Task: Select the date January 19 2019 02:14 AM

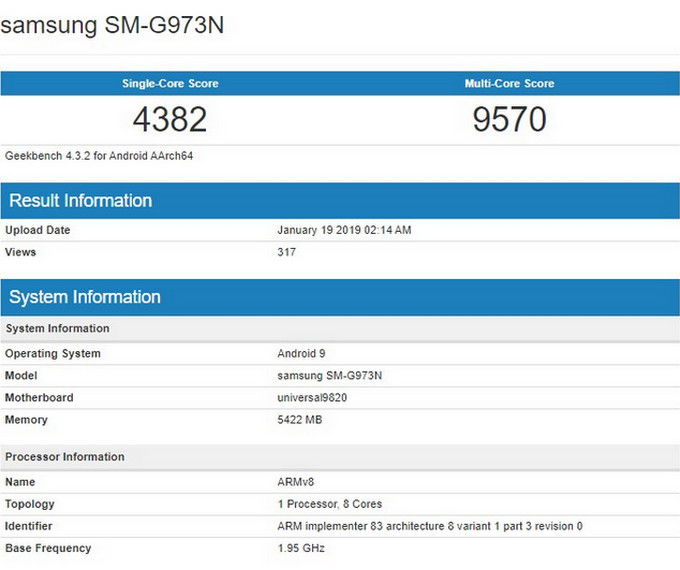Action: 344,230
